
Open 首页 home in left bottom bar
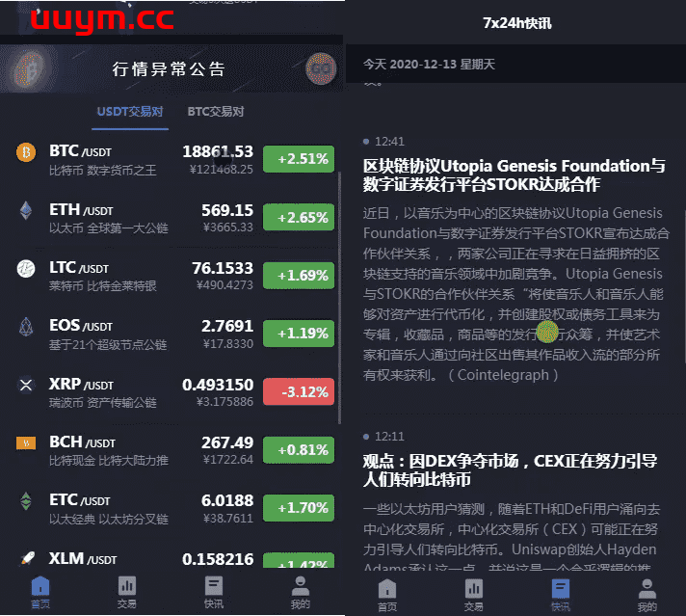pyautogui.click(x=40, y=592)
